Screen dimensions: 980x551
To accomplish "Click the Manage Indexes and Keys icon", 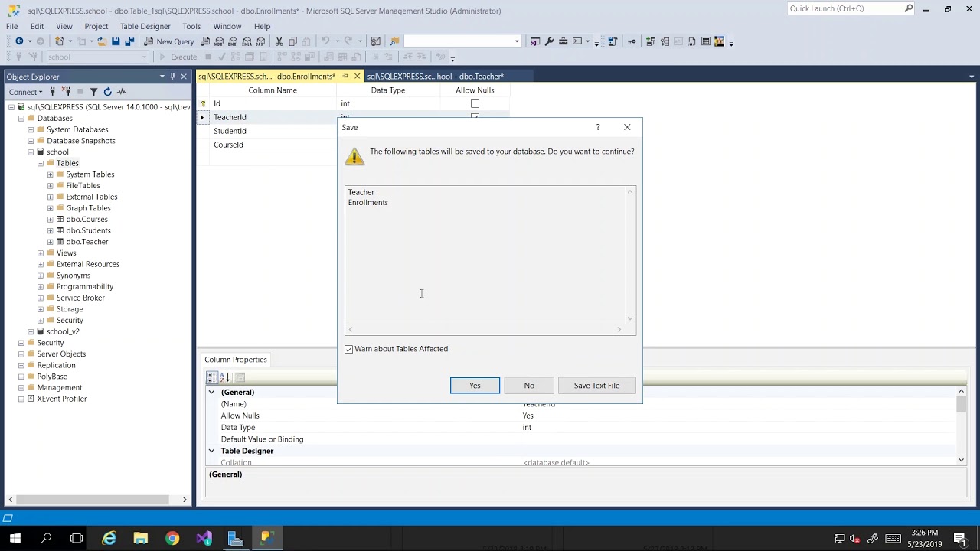I will point(665,41).
